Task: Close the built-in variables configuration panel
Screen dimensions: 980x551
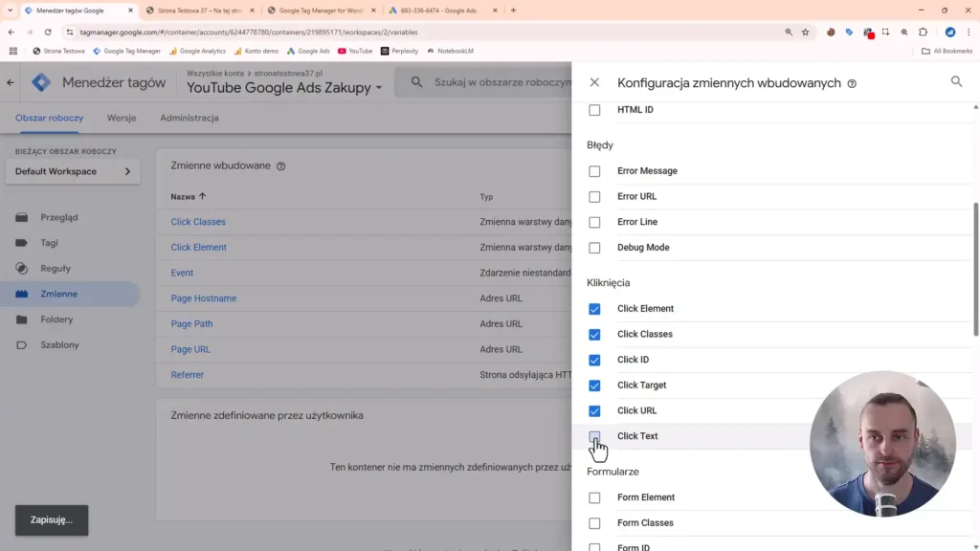Action: pyautogui.click(x=594, y=82)
